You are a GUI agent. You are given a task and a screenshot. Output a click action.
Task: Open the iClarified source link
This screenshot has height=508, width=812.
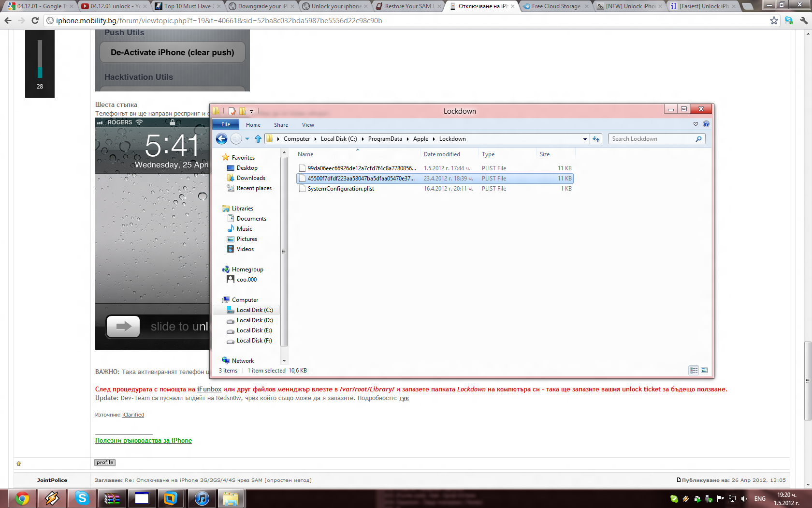[133, 415]
